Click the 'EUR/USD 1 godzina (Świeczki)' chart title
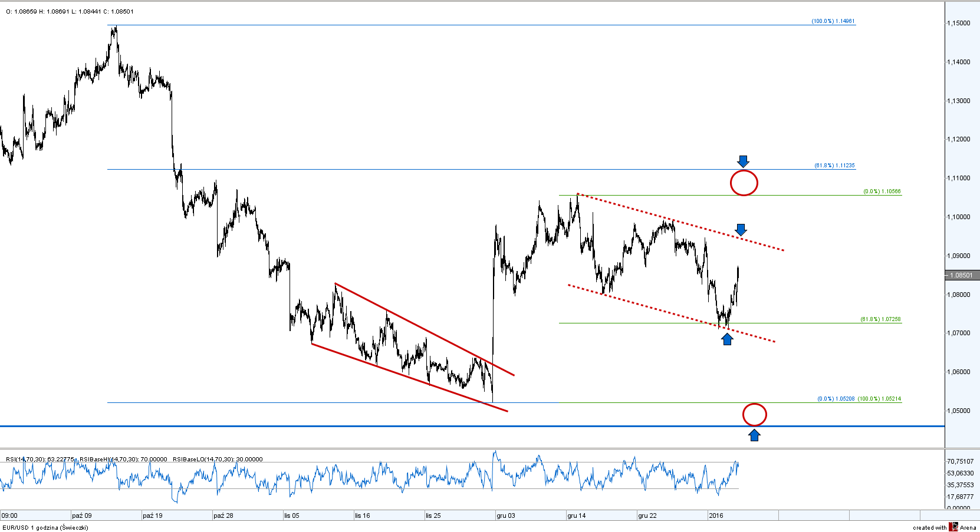 click(x=45, y=527)
